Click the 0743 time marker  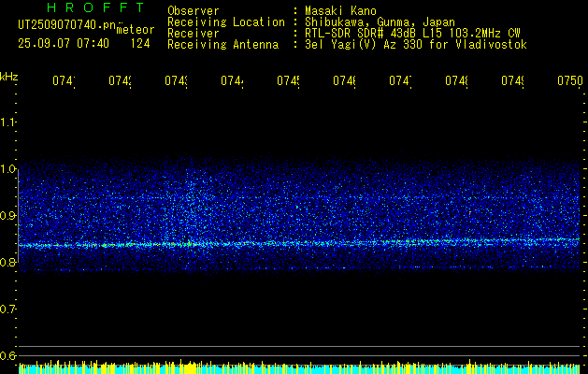[177, 80]
